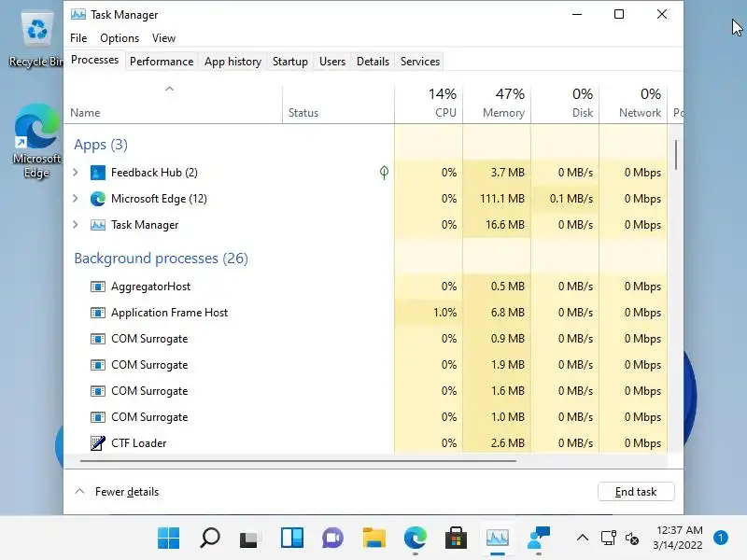Image resolution: width=747 pixels, height=560 pixels.
Task: Click the Fewer details link text
Action: coord(127,492)
